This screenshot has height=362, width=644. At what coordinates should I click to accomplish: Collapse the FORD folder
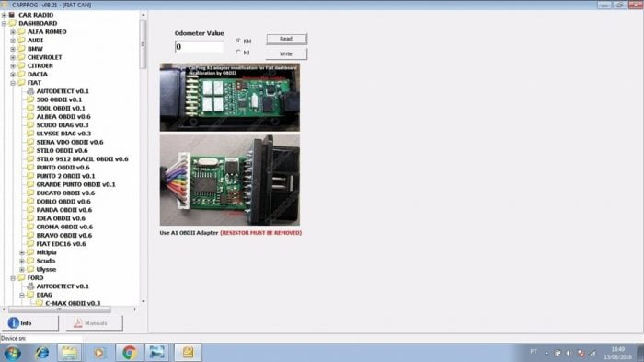pyautogui.click(x=13, y=278)
